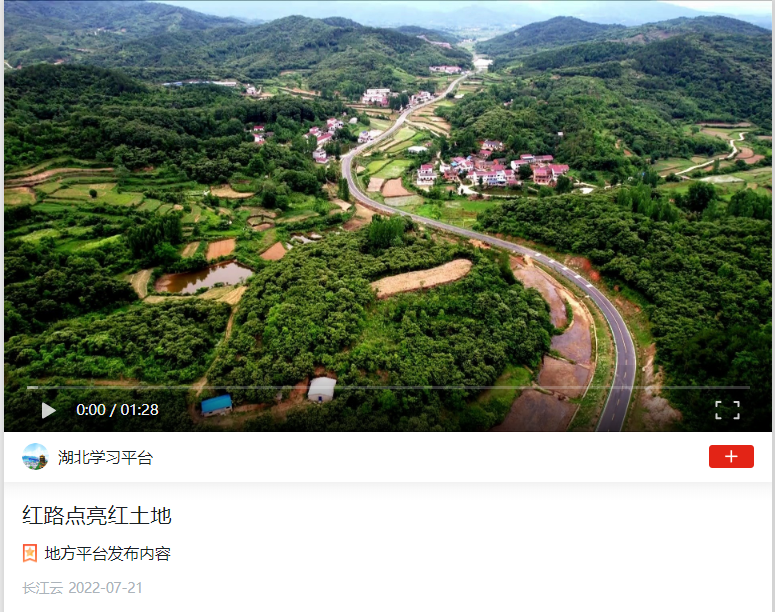Click the progress handle at the bar's start
This screenshot has width=775, height=612.
click(30, 388)
